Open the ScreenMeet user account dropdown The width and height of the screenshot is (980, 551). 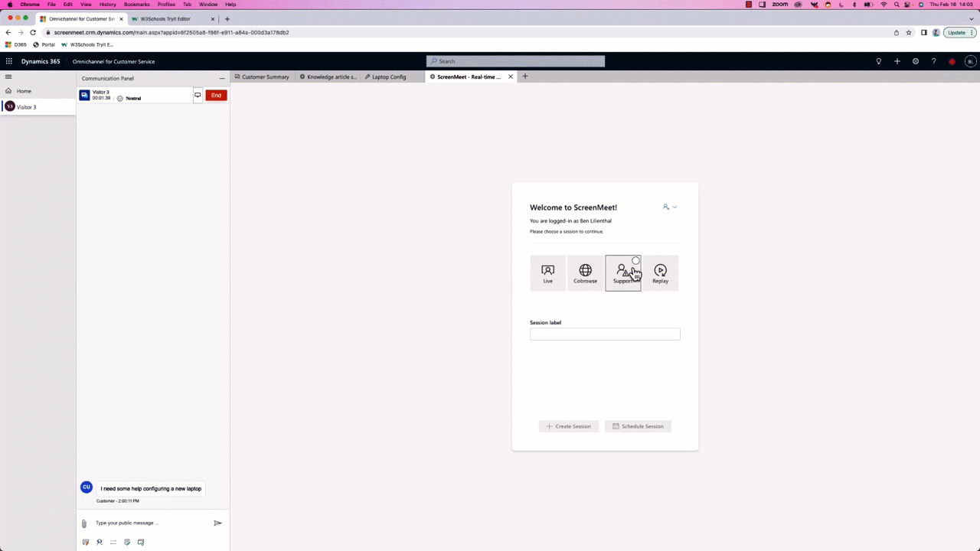click(670, 207)
